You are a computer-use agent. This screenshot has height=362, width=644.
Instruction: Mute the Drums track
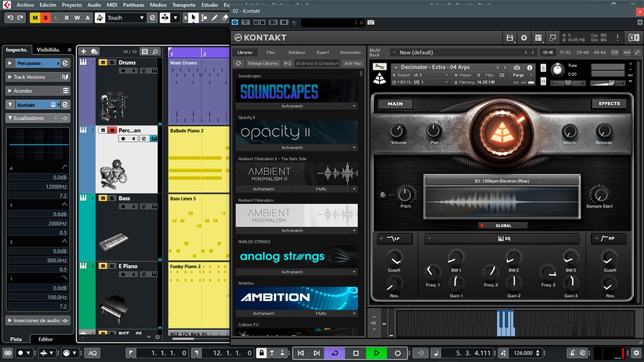coord(103,63)
